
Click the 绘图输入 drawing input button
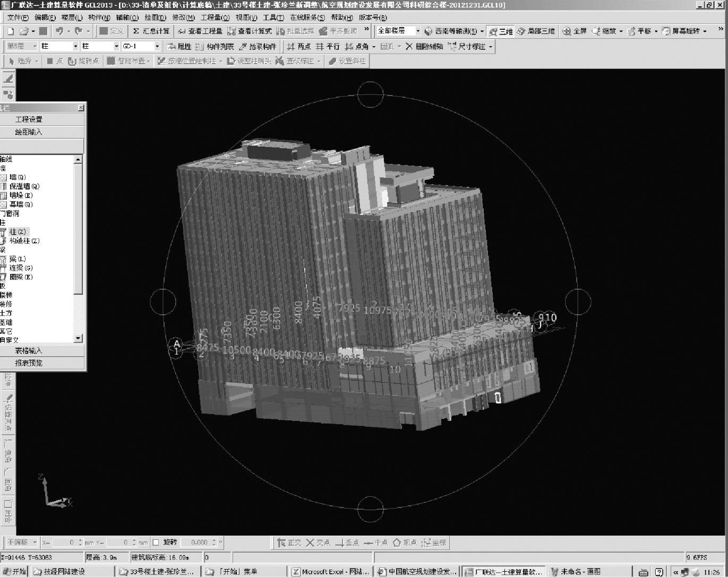42,132
